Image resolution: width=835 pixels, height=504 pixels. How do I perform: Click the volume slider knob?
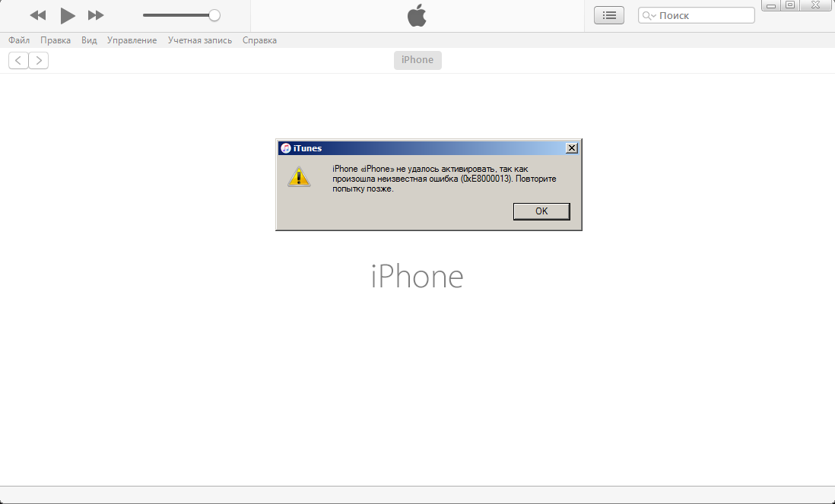click(x=214, y=15)
